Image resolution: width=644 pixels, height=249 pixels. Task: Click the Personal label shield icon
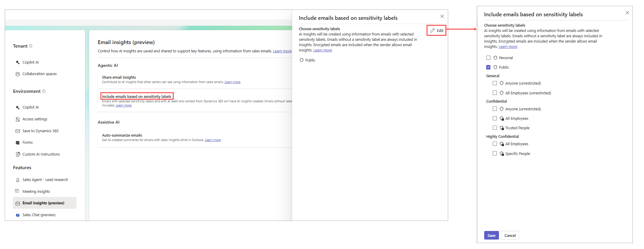[495, 58]
